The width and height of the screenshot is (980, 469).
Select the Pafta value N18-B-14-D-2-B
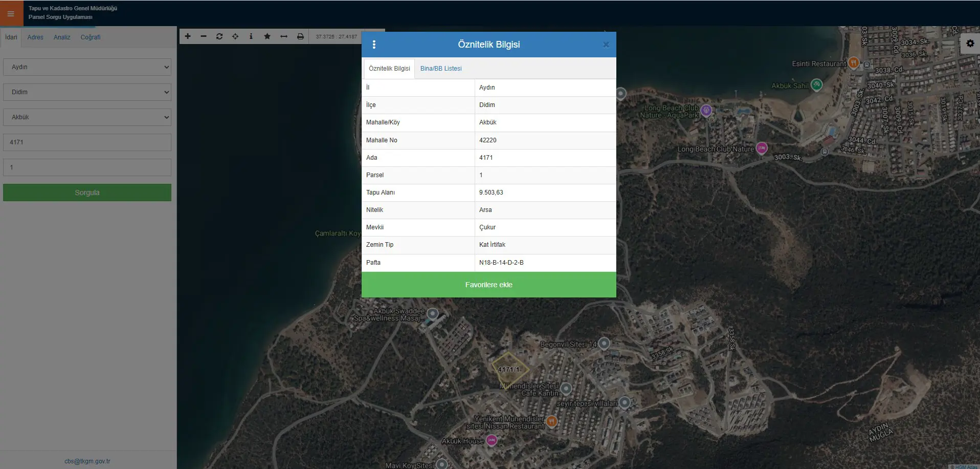[x=501, y=263]
